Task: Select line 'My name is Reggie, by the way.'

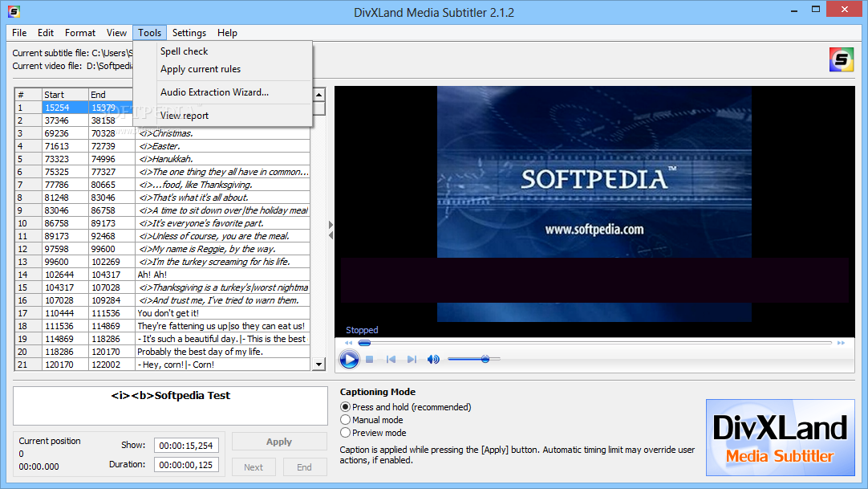Action: pos(222,249)
